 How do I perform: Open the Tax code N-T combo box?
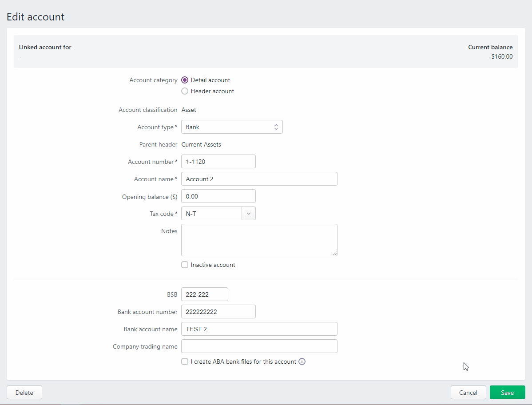(x=218, y=214)
